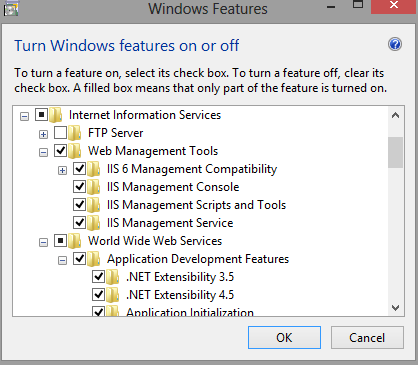
Task: Expand the IIS 6 Management Compatibility node
Action: [x=62, y=170]
